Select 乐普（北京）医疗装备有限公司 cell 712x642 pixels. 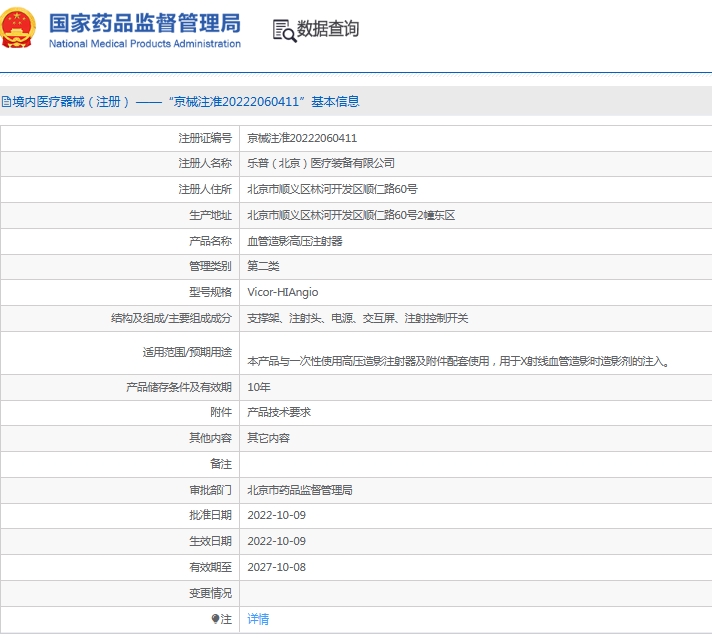[x=321, y=163]
